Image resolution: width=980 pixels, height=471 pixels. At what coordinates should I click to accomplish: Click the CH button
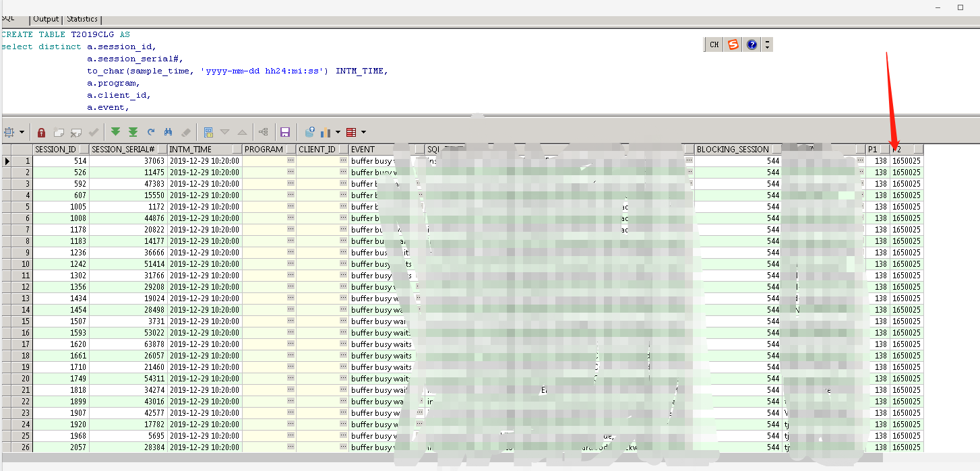point(713,44)
